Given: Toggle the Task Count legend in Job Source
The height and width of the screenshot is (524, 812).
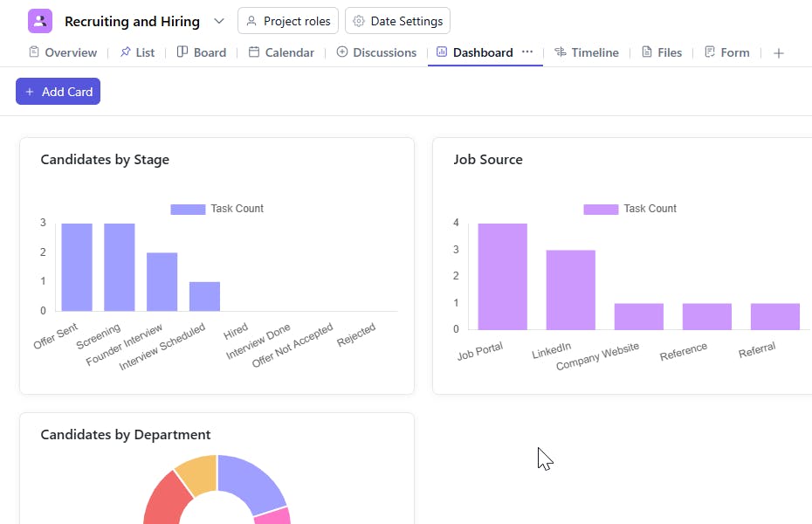Looking at the screenshot, I should tap(630, 209).
